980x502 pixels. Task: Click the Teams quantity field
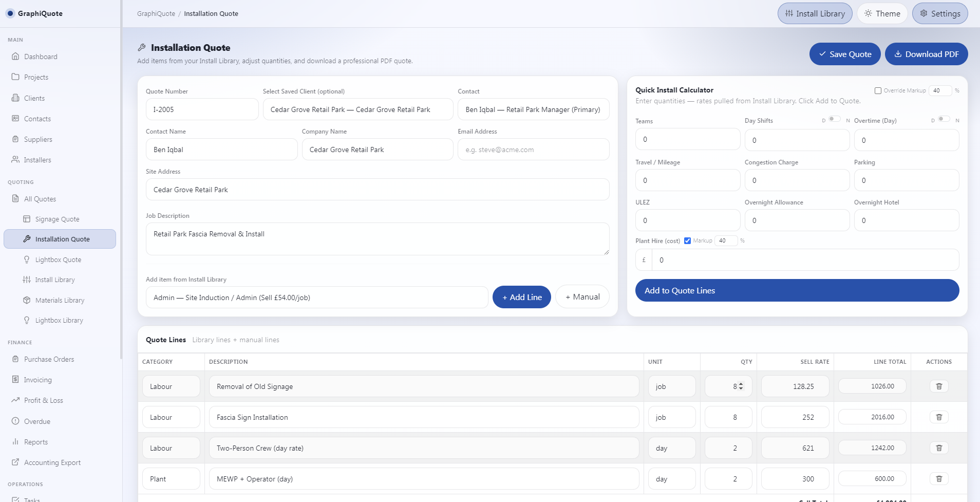[x=688, y=139]
